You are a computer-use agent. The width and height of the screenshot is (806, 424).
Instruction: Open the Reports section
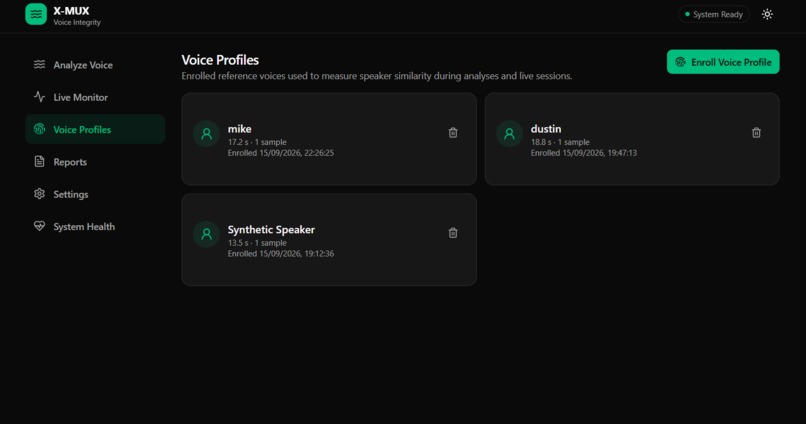(95, 162)
